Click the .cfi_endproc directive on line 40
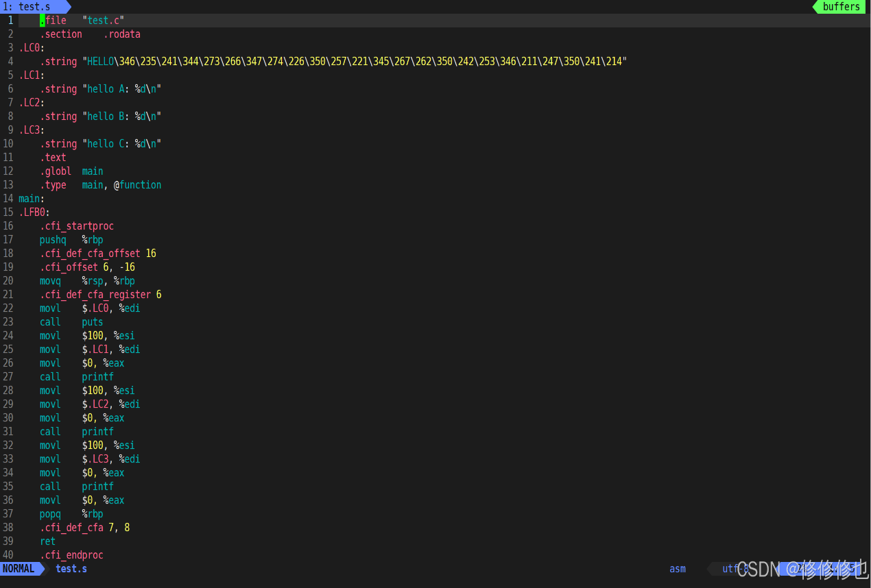Image resolution: width=871 pixels, height=588 pixels. [x=71, y=555]
